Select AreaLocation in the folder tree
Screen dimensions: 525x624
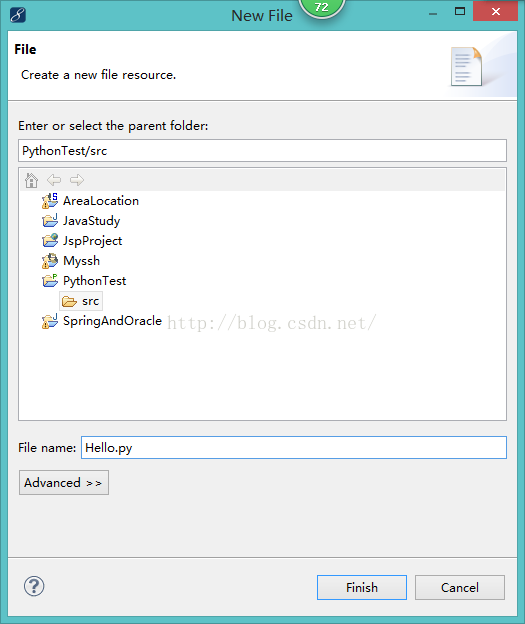click(101, 201)
